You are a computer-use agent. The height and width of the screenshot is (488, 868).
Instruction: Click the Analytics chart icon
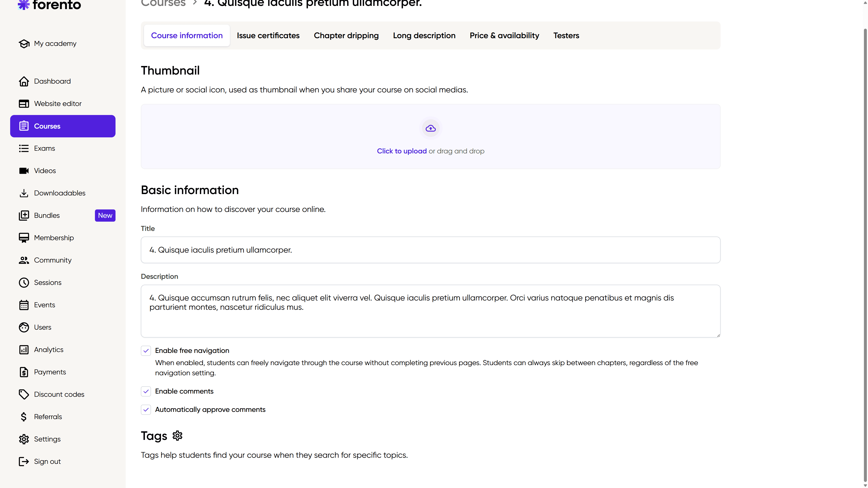tap(24, 350)
